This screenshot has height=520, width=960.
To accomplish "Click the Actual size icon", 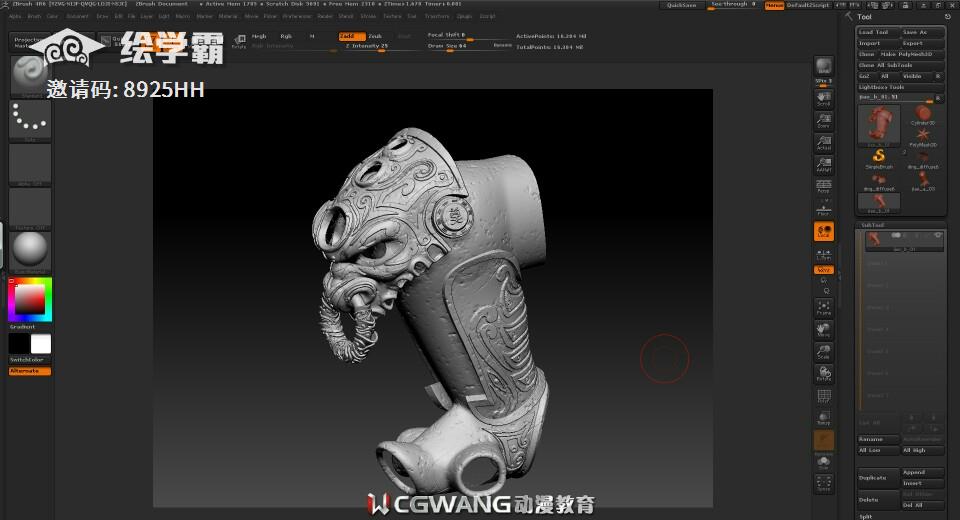I will (x=823, y=143).
